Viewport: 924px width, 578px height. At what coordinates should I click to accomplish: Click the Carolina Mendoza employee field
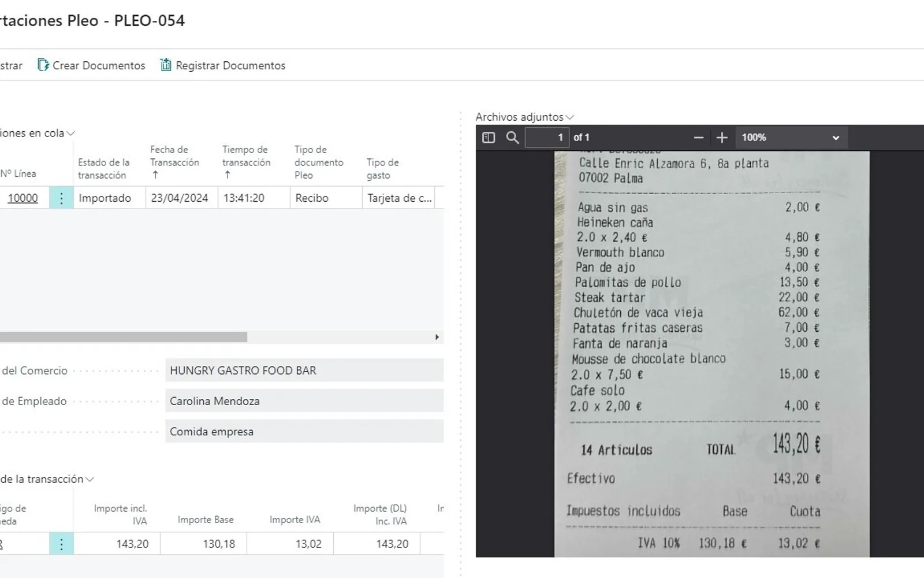click(304, 401)
